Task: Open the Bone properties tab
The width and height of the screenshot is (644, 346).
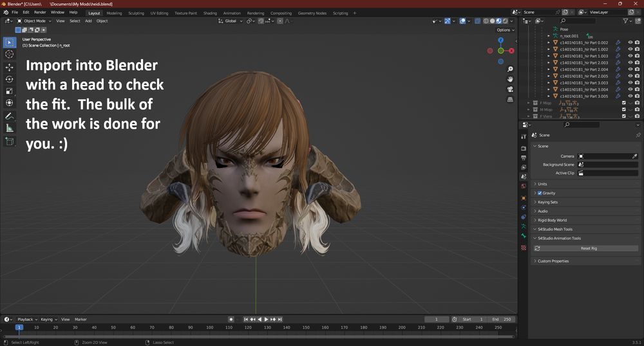Action: click(x=523, y=236)
